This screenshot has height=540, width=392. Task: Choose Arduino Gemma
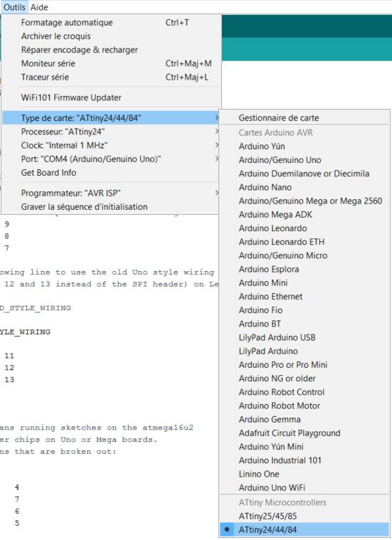[304, 420]
